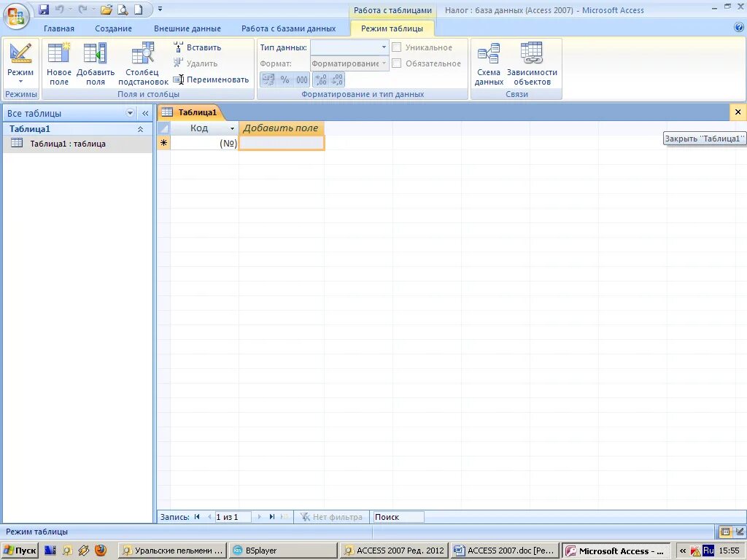
Task: Click Переименовать to rename the column
Action: pyautogui.click(x=212, y=79)
